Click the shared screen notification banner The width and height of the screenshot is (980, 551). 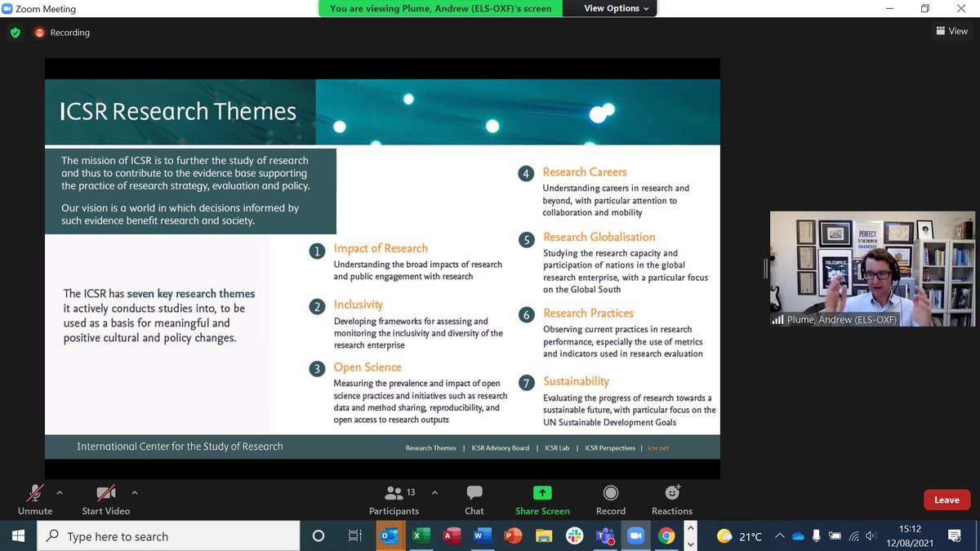point(440,8)
